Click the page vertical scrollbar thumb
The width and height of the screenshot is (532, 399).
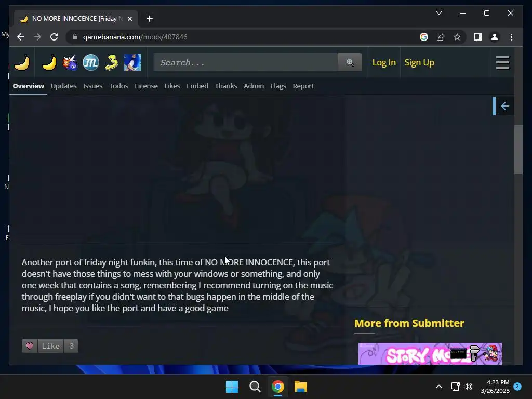(x=518, y=150)
